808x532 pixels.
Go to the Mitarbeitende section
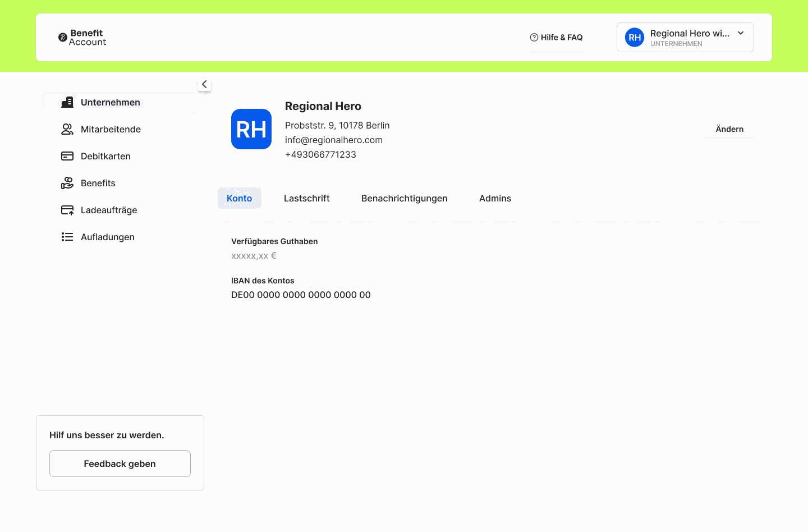[111, 129]
